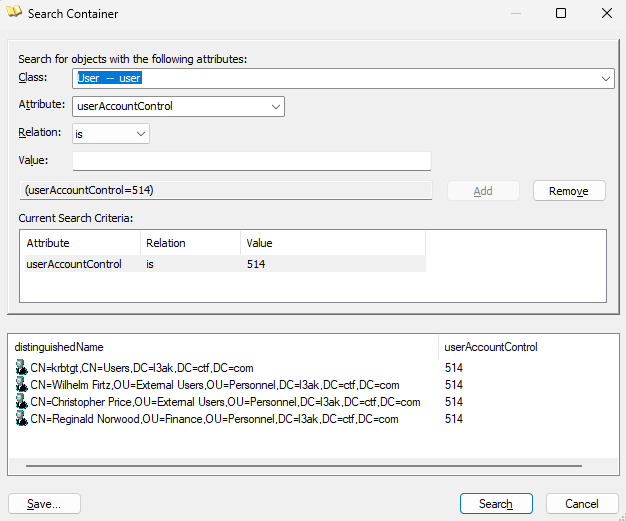The height and width of the screenshot is (521, 626).
Task: Click the user icon beside Reginald Norwood
Action: (21, 419)
